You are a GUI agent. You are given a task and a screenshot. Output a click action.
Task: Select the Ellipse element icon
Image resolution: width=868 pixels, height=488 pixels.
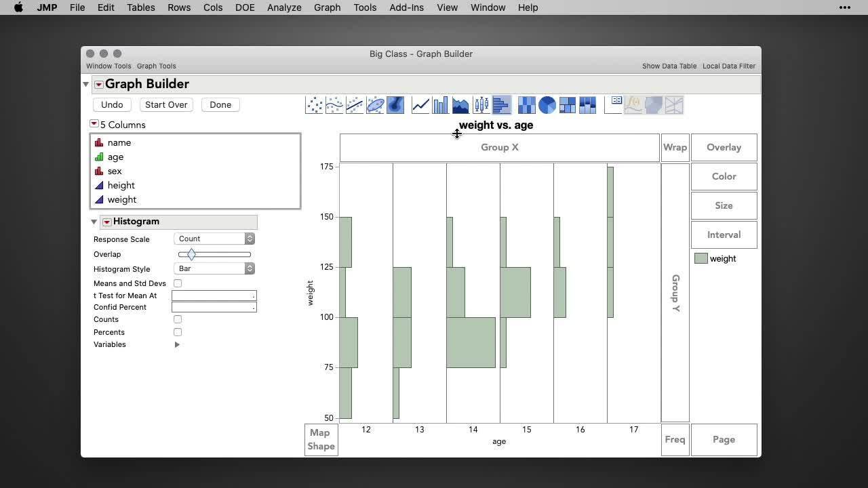[x=376, y=105]
